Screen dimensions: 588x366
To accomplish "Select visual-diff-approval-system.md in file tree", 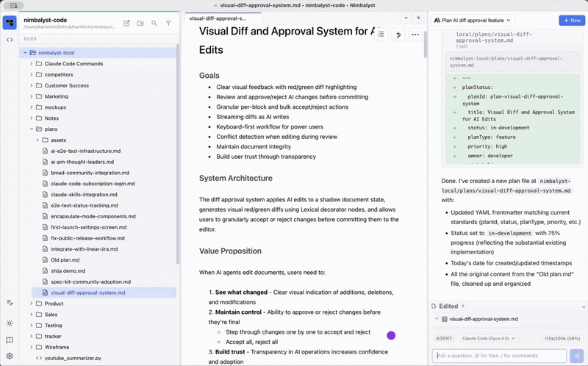I will pos(104,293).
